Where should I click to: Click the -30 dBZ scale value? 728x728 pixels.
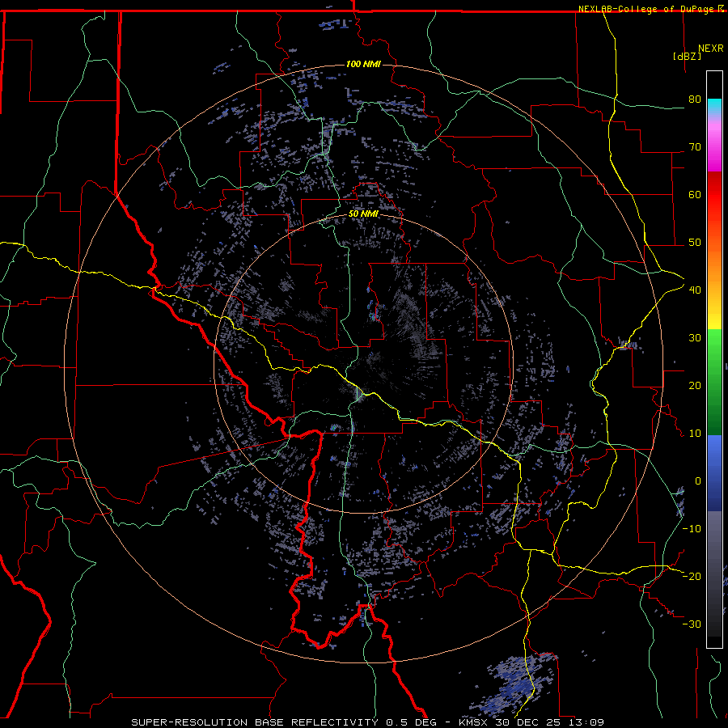point(692,624)
